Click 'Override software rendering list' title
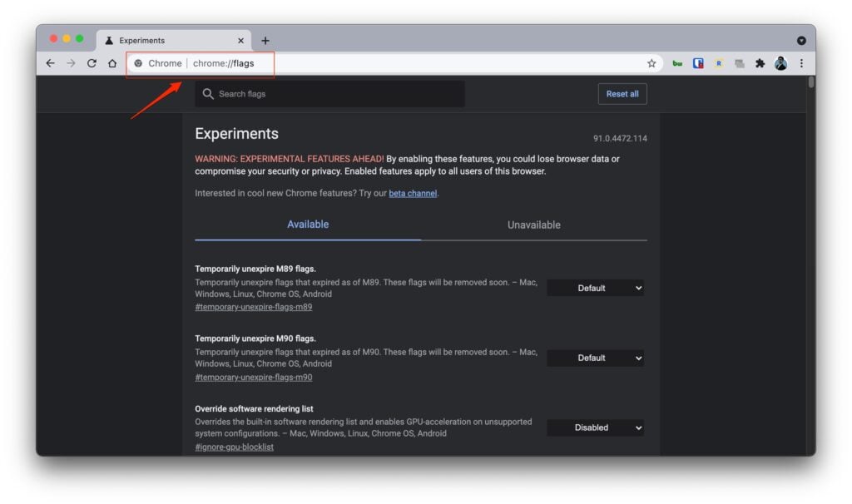Screen dimensions: 852x504 (x=254, y=408)
